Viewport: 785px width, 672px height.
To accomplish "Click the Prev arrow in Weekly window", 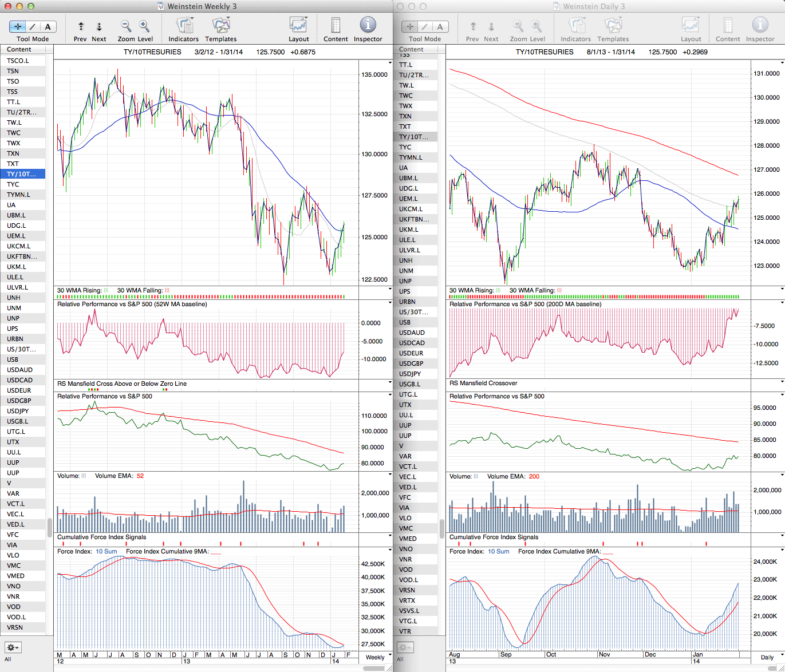I will coord(81,26).
